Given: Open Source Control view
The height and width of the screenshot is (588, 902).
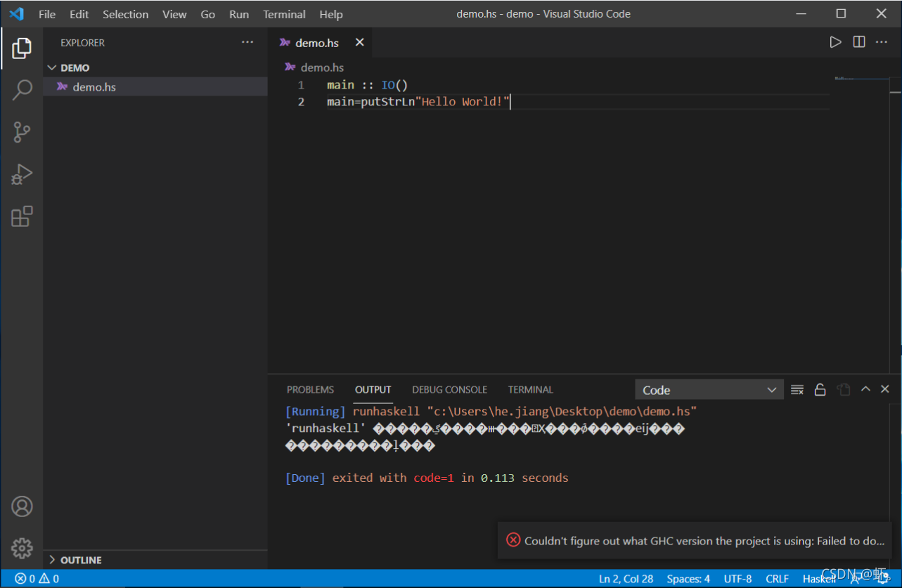Looking at the screenshot, I should coord(22,132).
